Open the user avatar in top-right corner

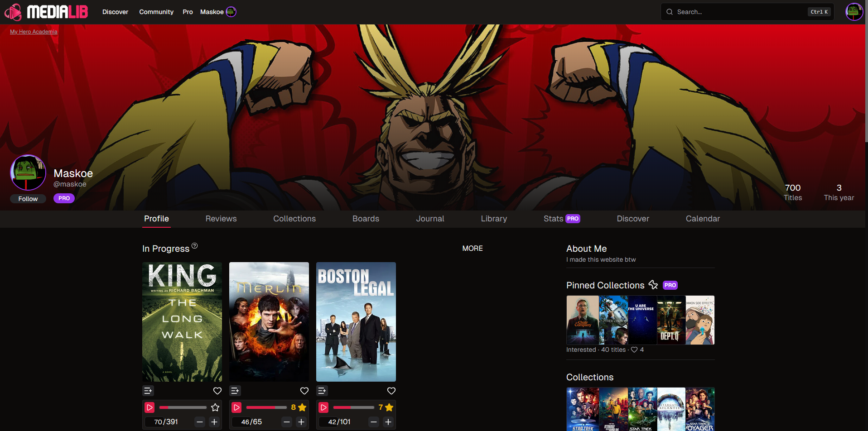[x=854, y=12]
